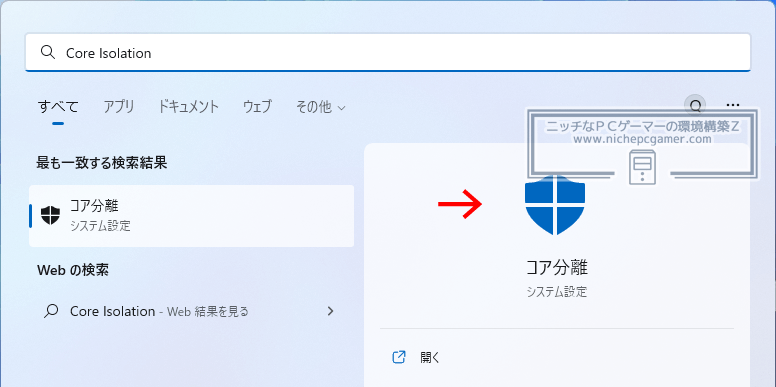Screen dimensions: 776x387
Task: Switch to the ウェブ tab
Action: [257, 106]
